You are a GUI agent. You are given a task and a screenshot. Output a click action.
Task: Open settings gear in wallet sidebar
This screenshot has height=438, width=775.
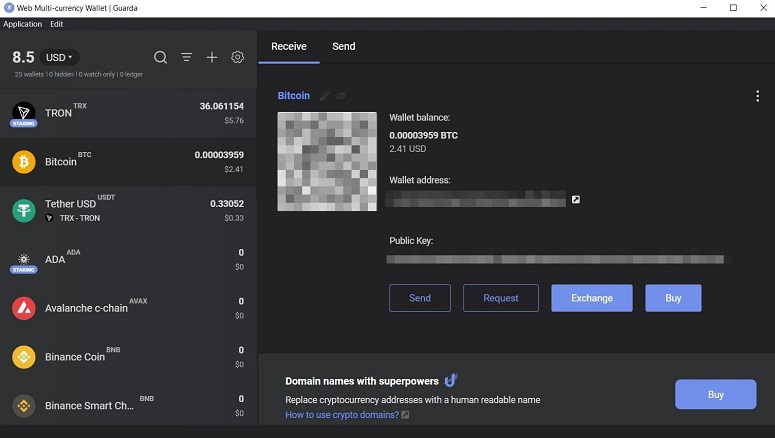point(238,58)
